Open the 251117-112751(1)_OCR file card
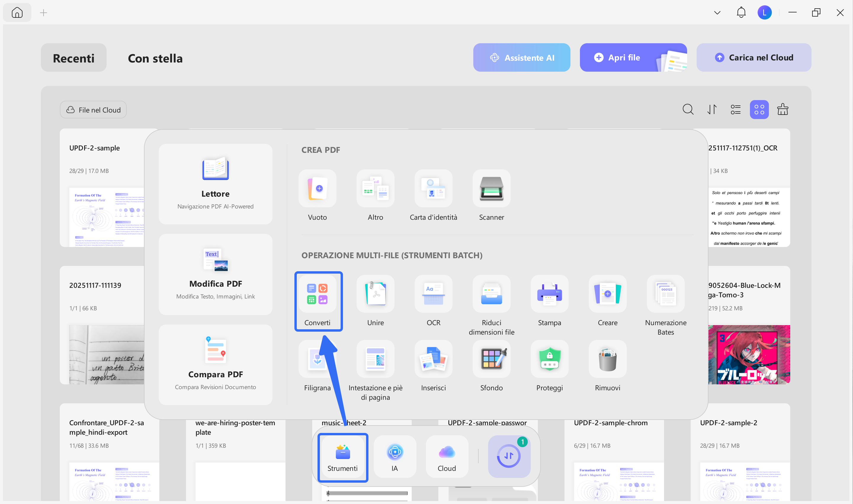Screen dimensions: 853x504 [x=749, y=187]
